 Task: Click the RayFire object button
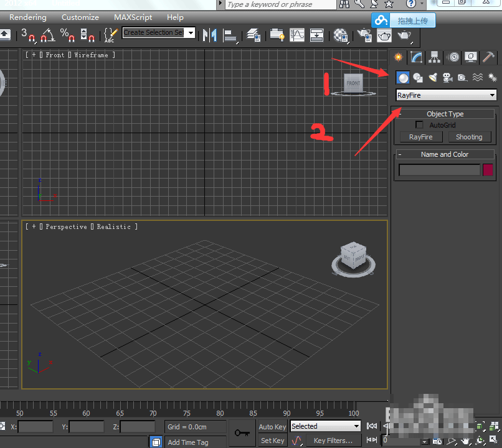(x=421, y=137)
